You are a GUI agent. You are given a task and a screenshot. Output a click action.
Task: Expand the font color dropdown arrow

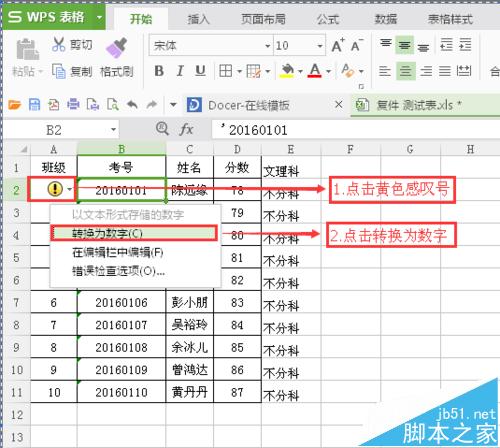coord(328,71)
